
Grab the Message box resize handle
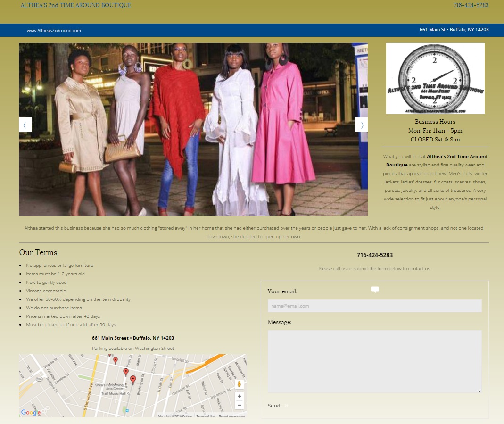[479, 390]
